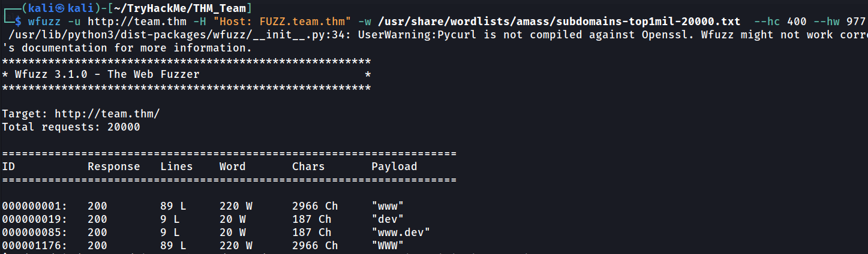Screen dimensions: 868x254
Task: Click the Total requests: 20000 line
Action: pyautogui.click(x=71, y=127)
